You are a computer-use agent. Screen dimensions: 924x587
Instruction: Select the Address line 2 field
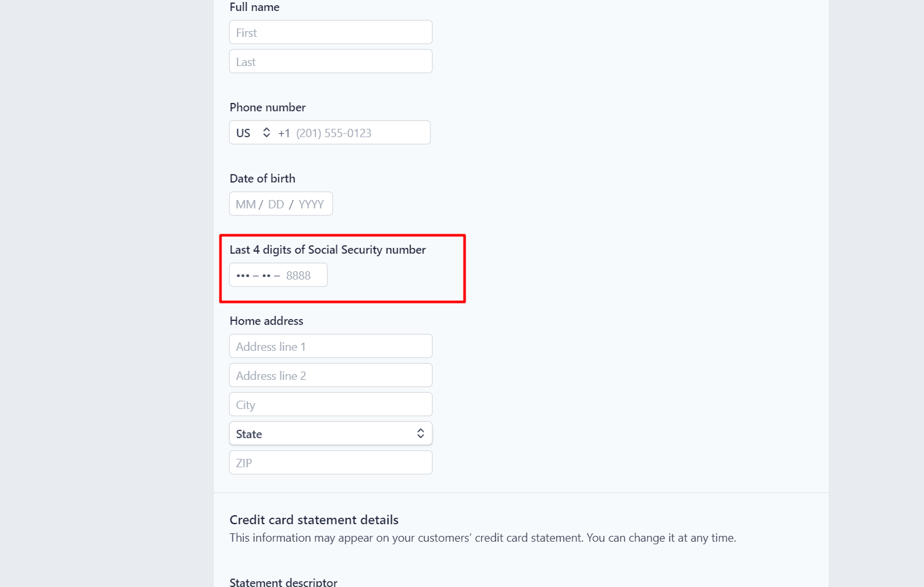[330, 375]
